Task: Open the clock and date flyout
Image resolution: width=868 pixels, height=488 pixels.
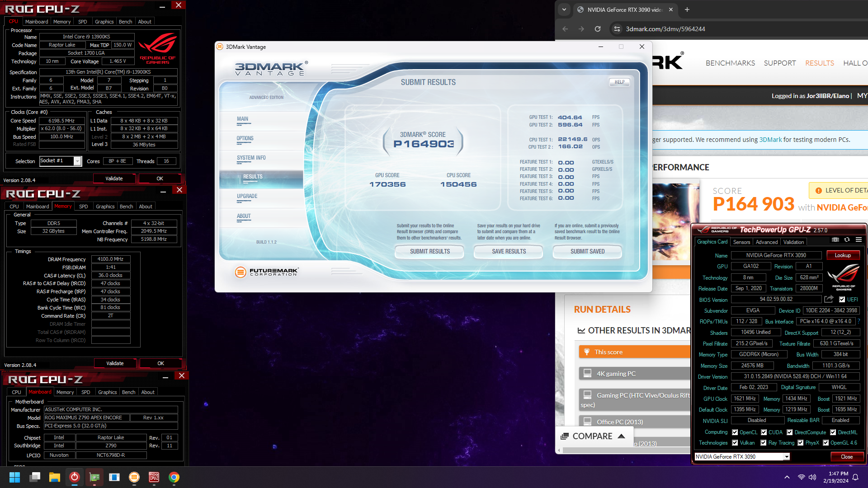Action: click(836, 477)
